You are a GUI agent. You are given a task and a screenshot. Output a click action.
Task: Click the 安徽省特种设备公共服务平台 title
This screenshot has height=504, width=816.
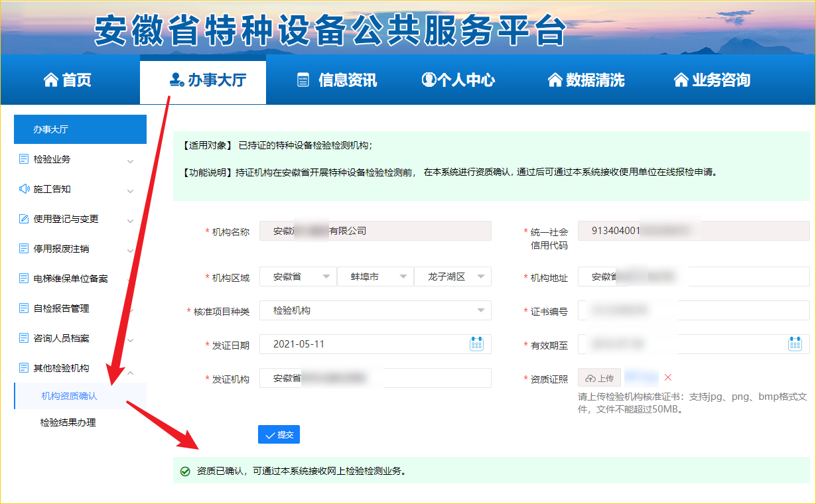coord(330,30)
